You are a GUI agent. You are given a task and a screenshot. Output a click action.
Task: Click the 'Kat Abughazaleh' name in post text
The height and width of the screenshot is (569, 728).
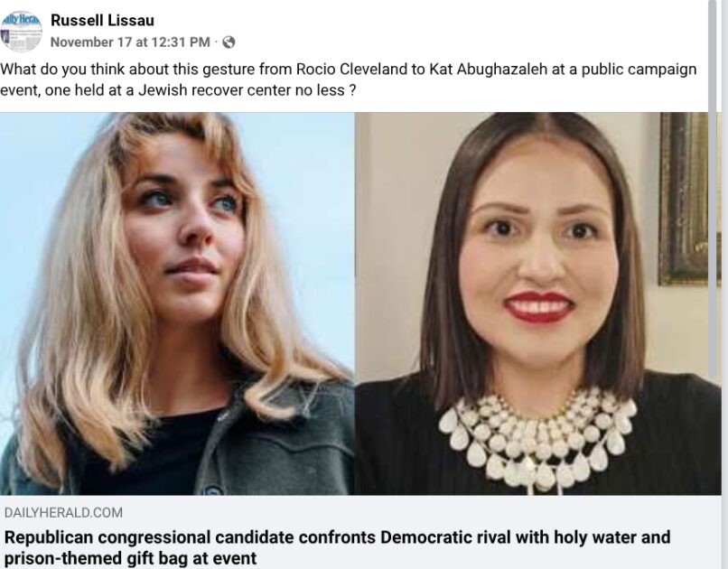pyautogui.click(x=490, y=70)
